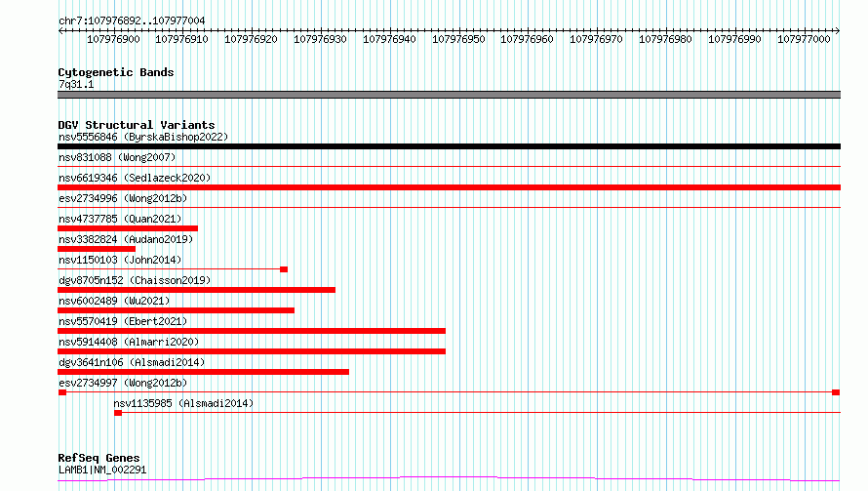Viewport: 868px width, 491px height.
Task: Select the DGV Structural Variants track title
Action: pyautogui.click(x=137, y=125)
